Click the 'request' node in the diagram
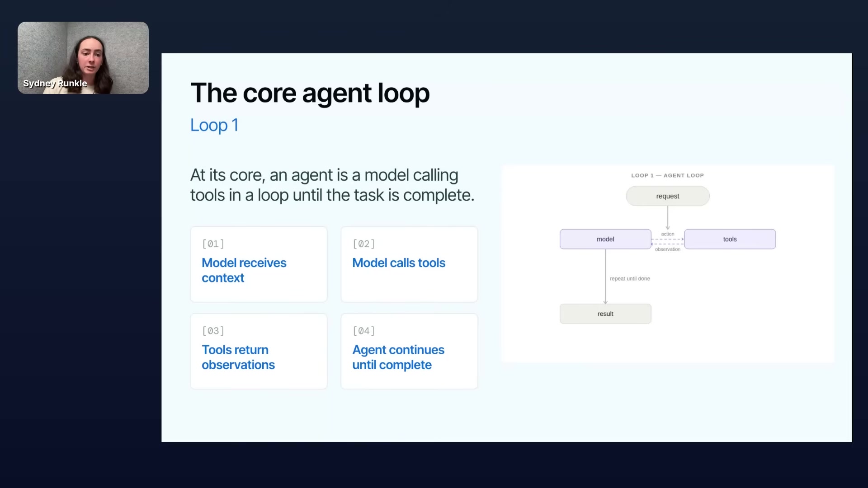868x488 pixels. [x=668, y=196]
